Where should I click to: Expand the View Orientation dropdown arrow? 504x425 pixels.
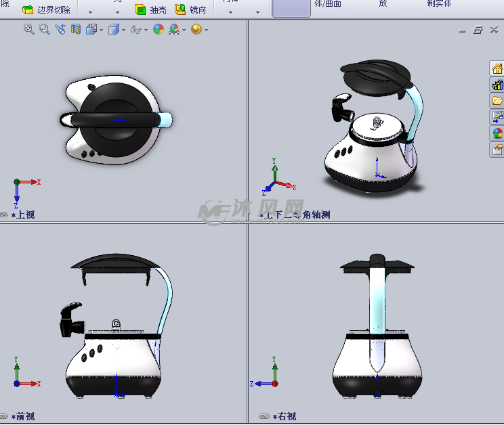point(101,30)
